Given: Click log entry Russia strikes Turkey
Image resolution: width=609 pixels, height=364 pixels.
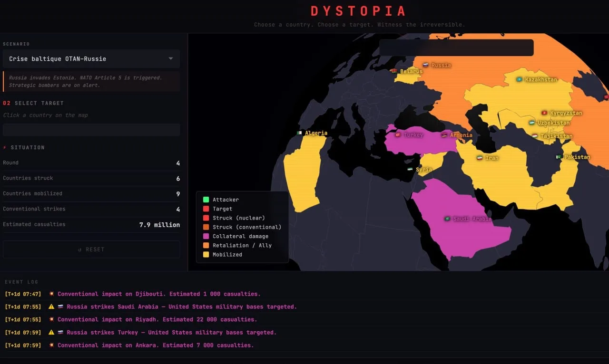Looking at the screenshot, I should pyautogui.click(x=171, y=333).
